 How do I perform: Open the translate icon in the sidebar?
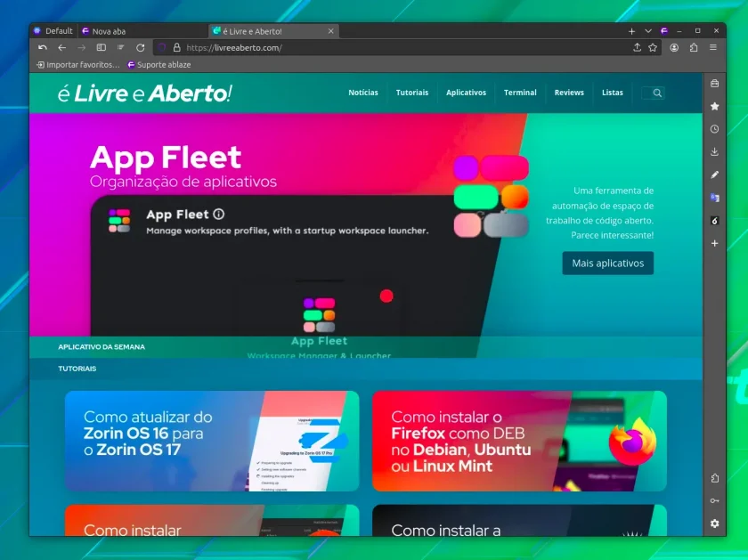tap(714, 198)
